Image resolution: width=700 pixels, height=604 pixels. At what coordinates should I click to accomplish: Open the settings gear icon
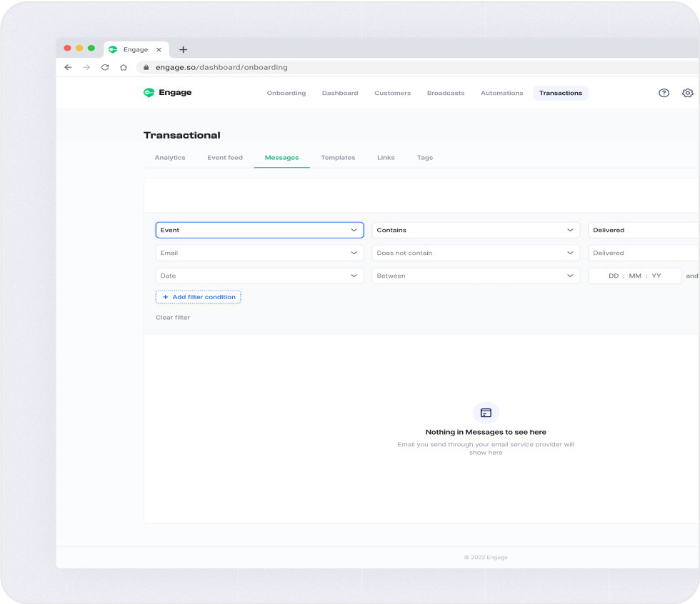coord(687,93)
